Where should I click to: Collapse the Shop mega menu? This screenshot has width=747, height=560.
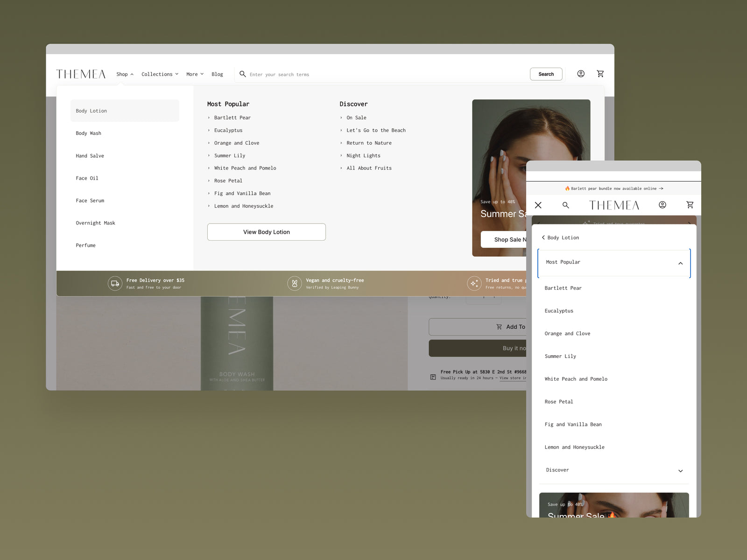pyautogui.click(x=125, y=74)
